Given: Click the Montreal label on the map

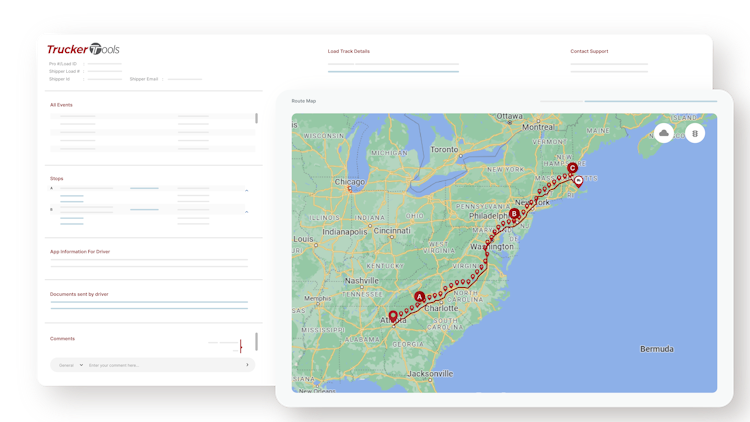Looking at the screenshot, I should coord(538,127).
